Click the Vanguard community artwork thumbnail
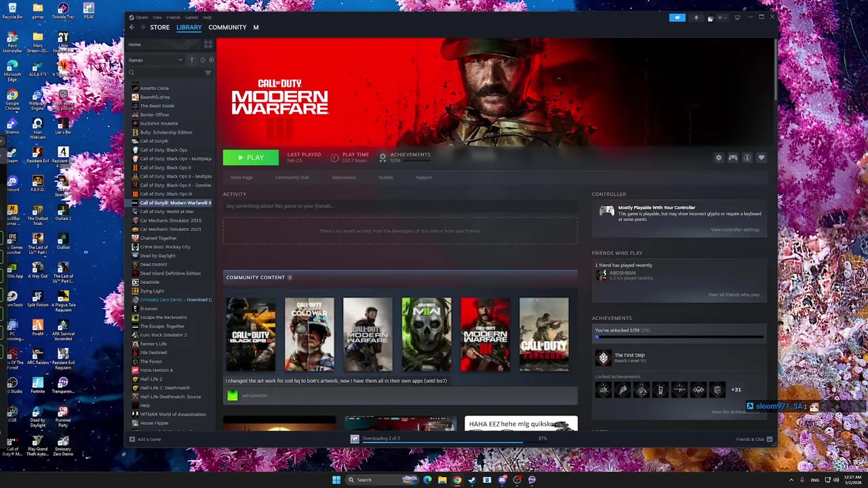The width and height of the screenshot is (868, 488). [544, 334]
